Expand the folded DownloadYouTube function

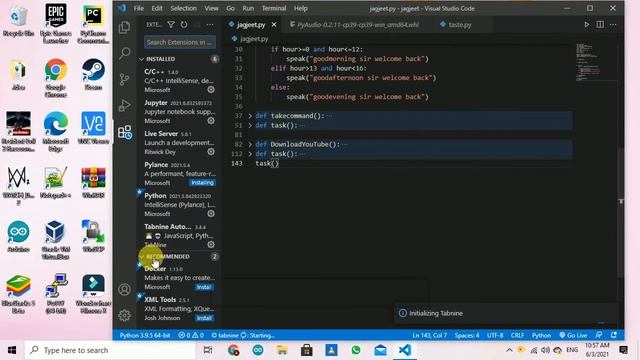click(250, 144)
